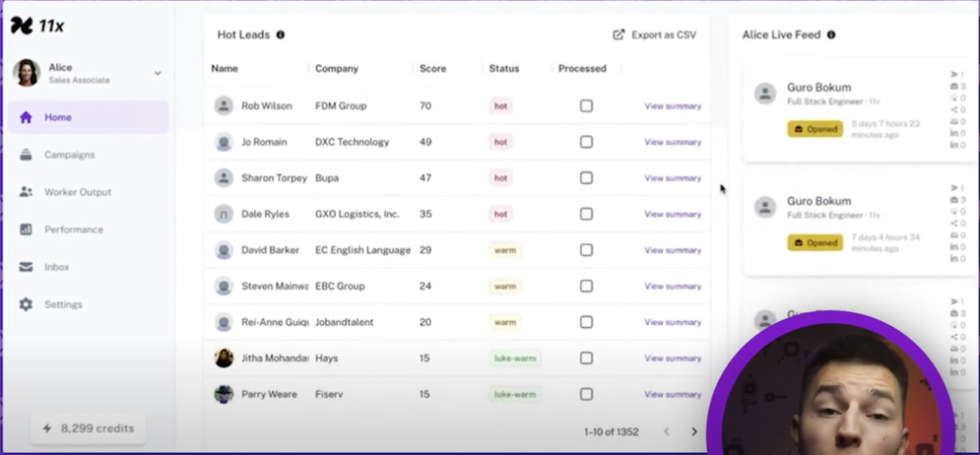This screenshot has width=980, height=455.
Task: Click the Performance chart icon
Action: pos(25,230)
